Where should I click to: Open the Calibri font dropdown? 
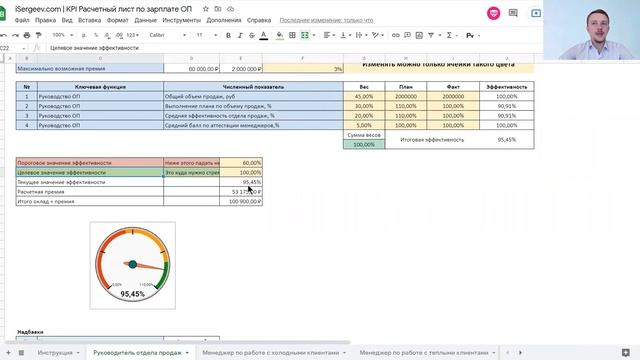coord(167,36)
